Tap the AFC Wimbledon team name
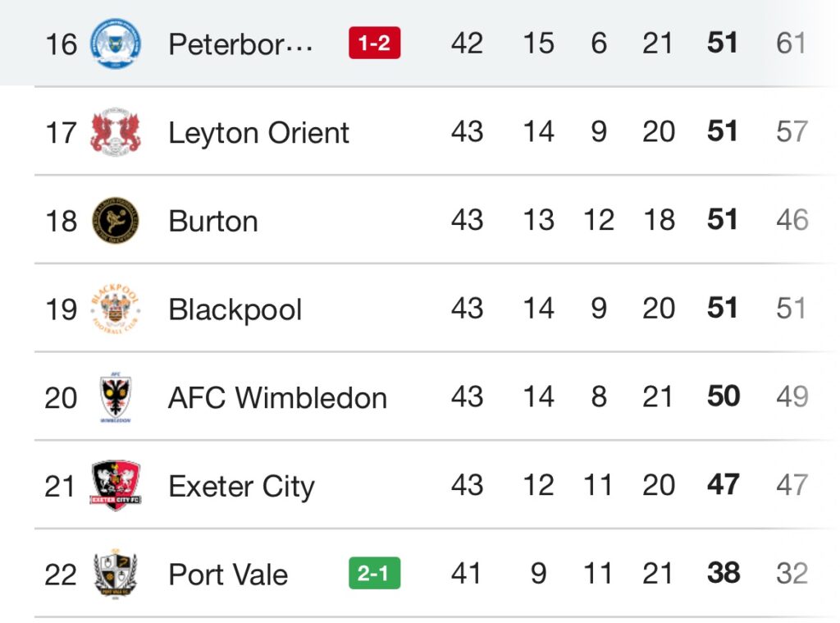 tap(277, 398)
